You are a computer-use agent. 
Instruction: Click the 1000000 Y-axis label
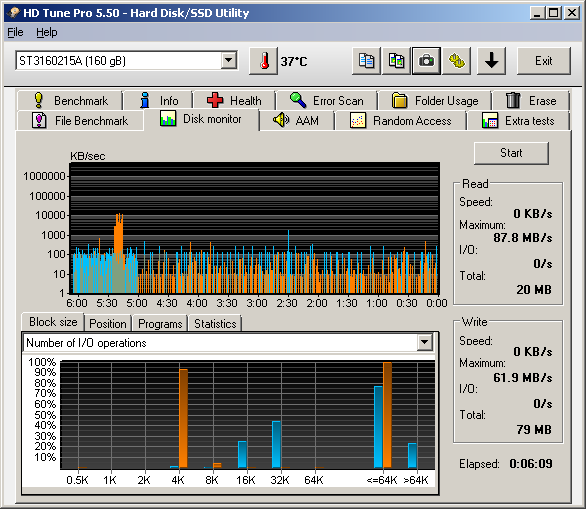point(44,176)
